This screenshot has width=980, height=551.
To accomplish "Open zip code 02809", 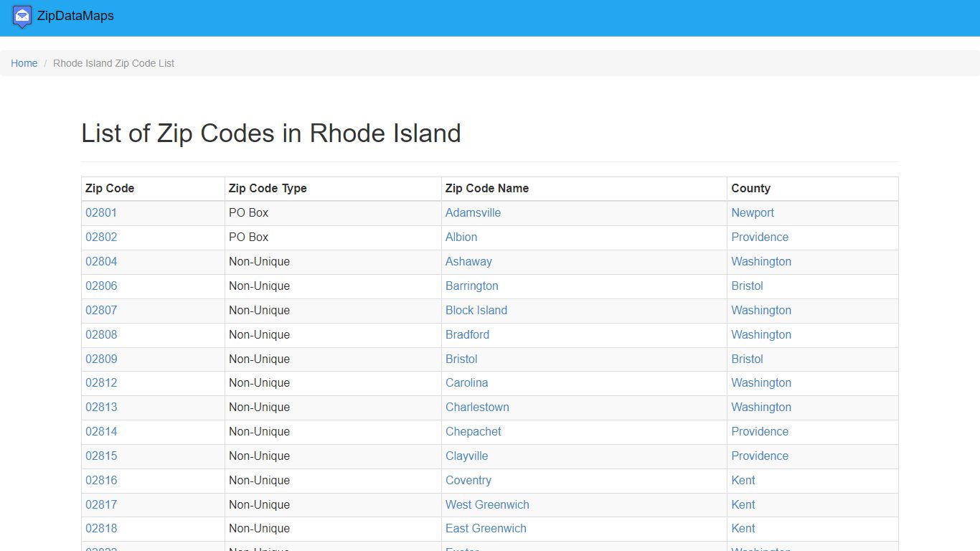I will coord(101,359).
